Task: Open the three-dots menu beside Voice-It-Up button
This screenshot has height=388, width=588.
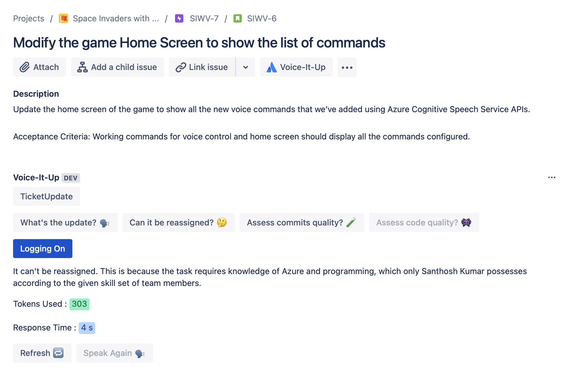Action: 347,68
